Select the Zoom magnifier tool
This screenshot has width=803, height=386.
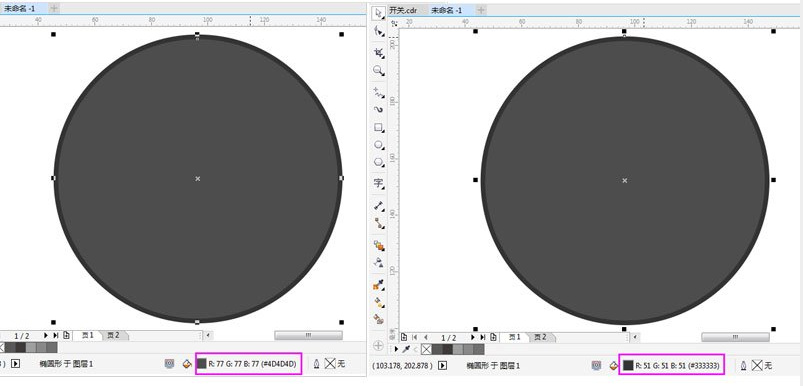378,71
